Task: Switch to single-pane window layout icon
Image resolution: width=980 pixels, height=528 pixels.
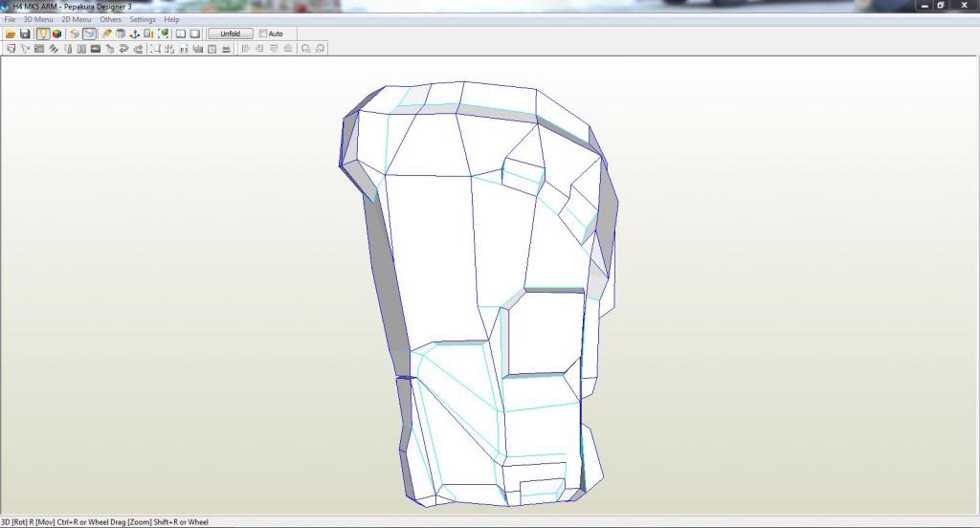Action: 195,33
